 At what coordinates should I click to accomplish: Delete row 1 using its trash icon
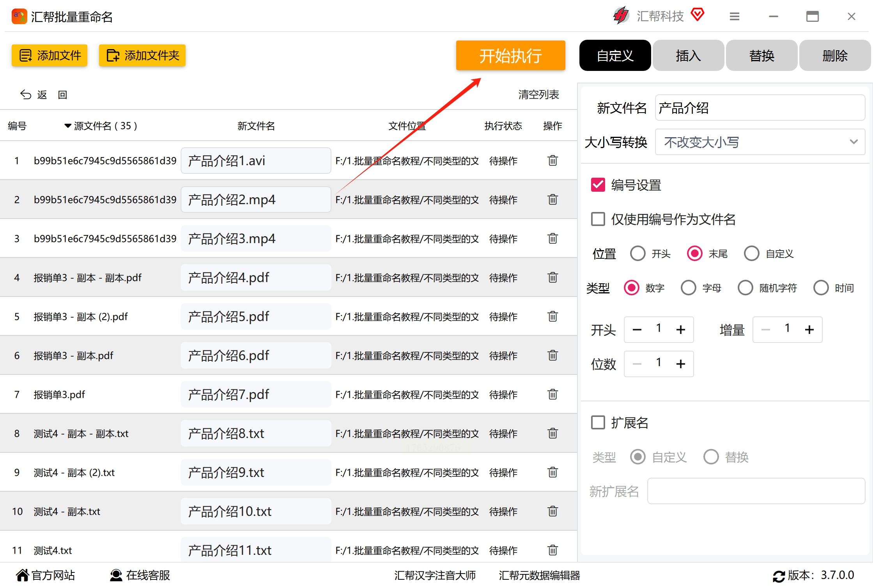[x=552, y=161]
